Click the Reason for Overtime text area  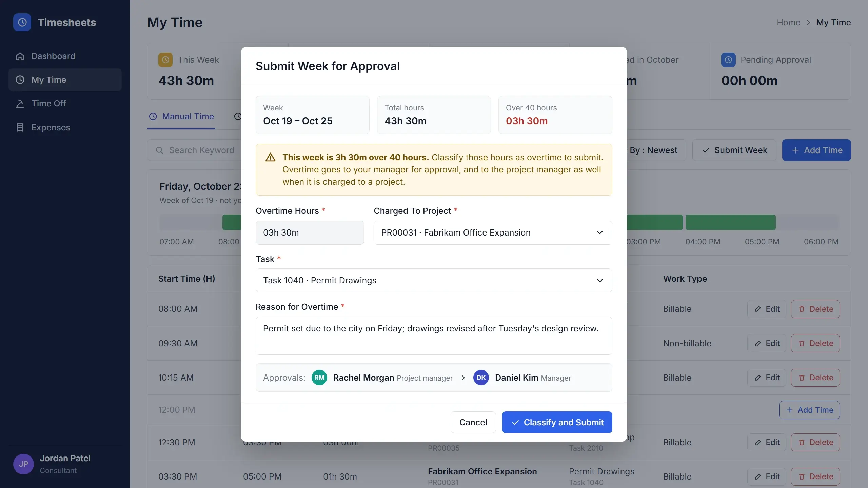point(434,335)
